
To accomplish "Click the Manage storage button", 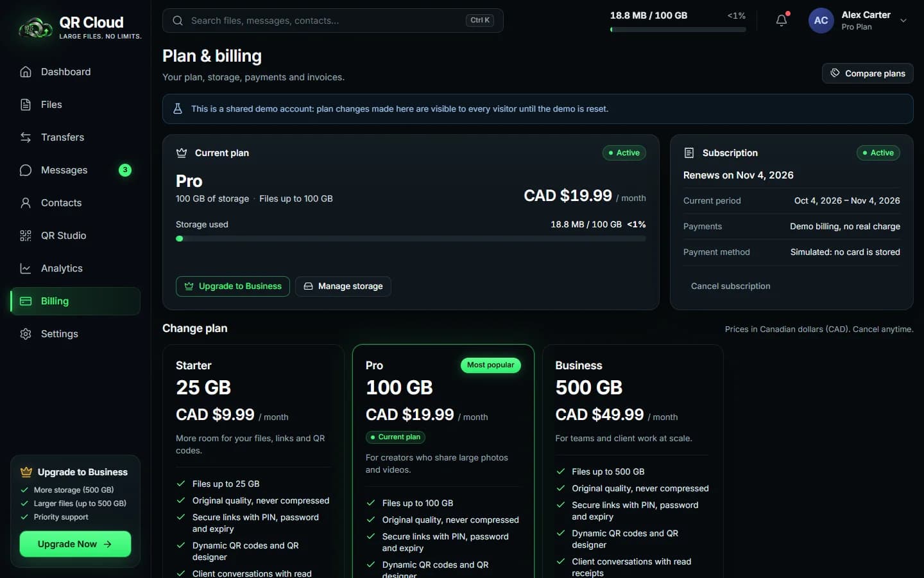I will [x=343, y=286].
